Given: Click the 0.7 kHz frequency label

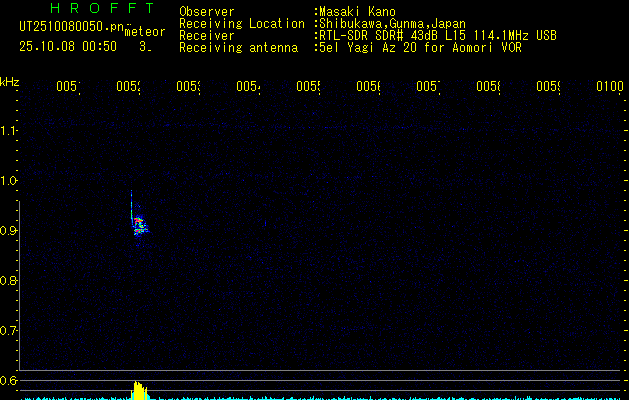Looking at the screenshot, I should [8, 331].
